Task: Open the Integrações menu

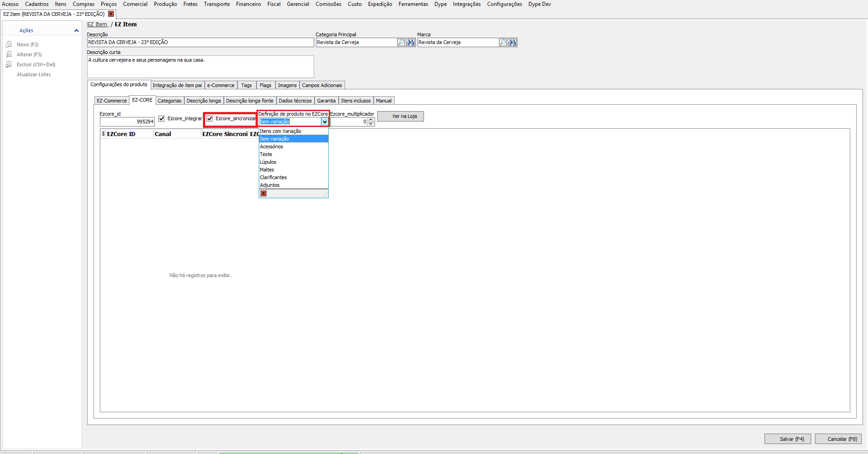Action: pos(467,4)
